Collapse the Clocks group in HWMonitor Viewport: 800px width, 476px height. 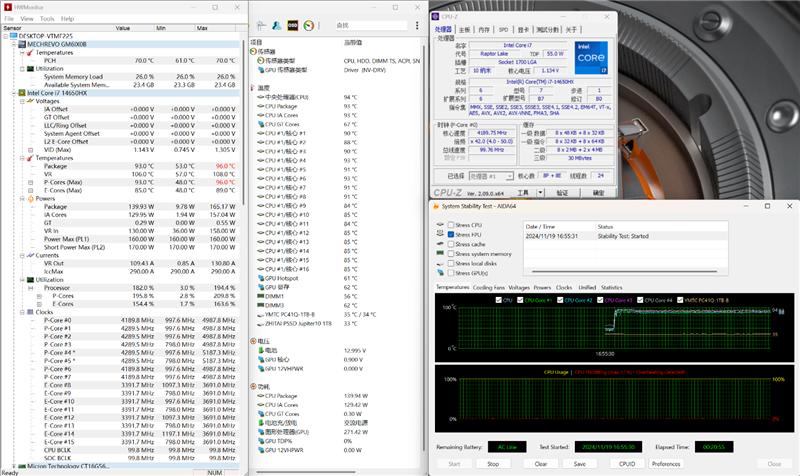[22, 312]
